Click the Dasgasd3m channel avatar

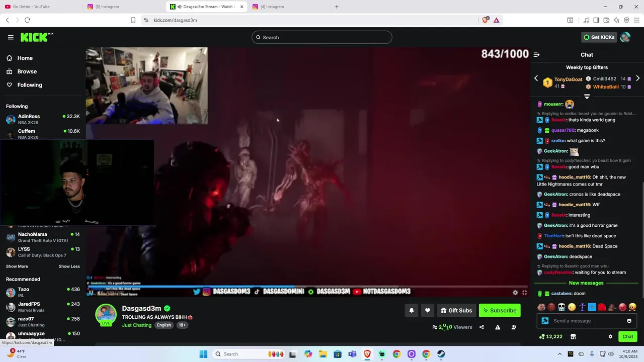106,314
